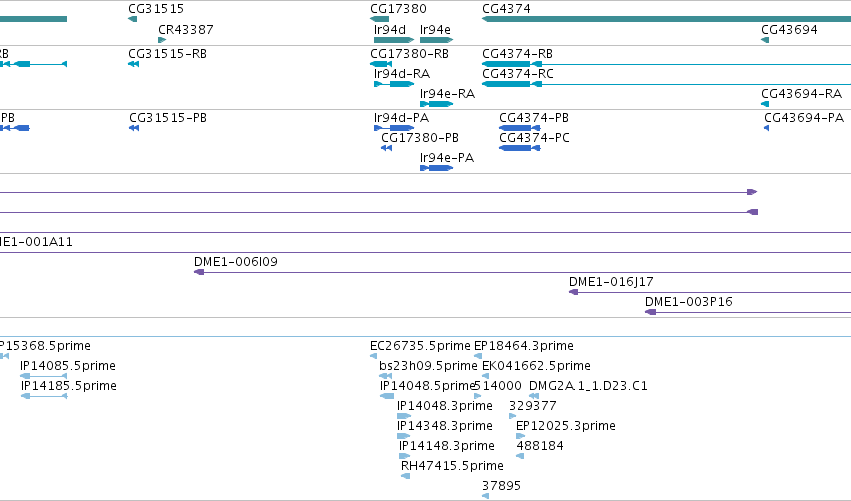The width and height of the screenshot is (851, 501).
Task: Click the bs23h09.5prime EST label
Action: 428,366
